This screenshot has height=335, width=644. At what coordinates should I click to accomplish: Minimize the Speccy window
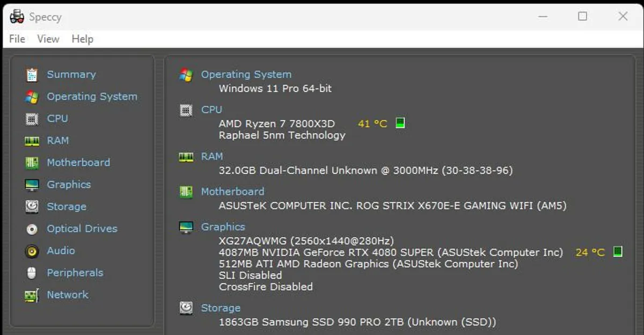(543, 17)
